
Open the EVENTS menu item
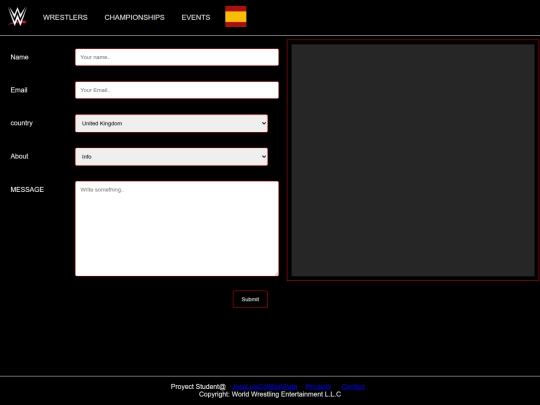click(x=196, y=17)
